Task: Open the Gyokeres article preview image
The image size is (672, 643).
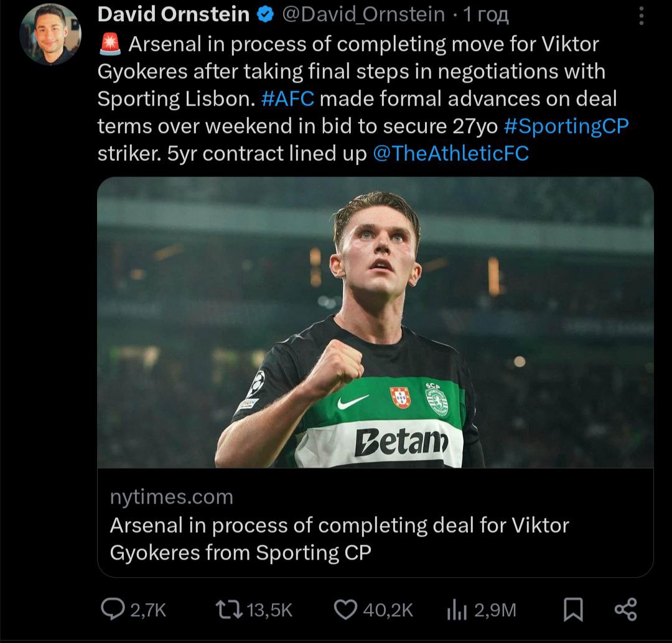Action: 375,322
